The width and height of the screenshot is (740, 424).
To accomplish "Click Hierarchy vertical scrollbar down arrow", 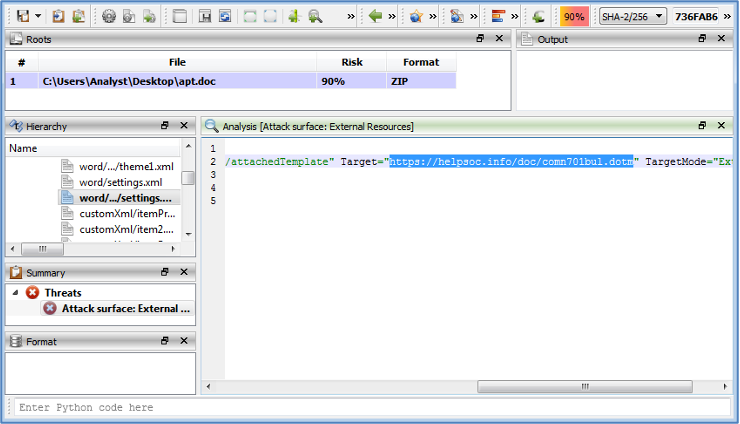I will pos(188,234).
